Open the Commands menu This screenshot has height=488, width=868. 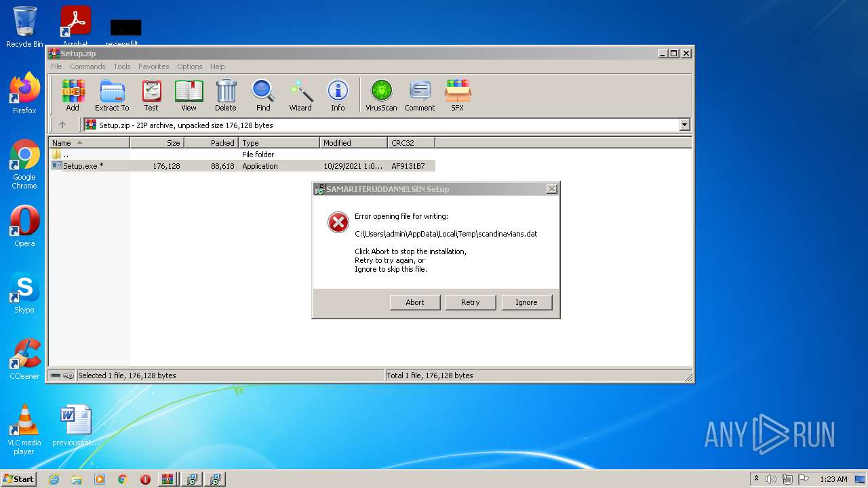[x=87, y=66]
